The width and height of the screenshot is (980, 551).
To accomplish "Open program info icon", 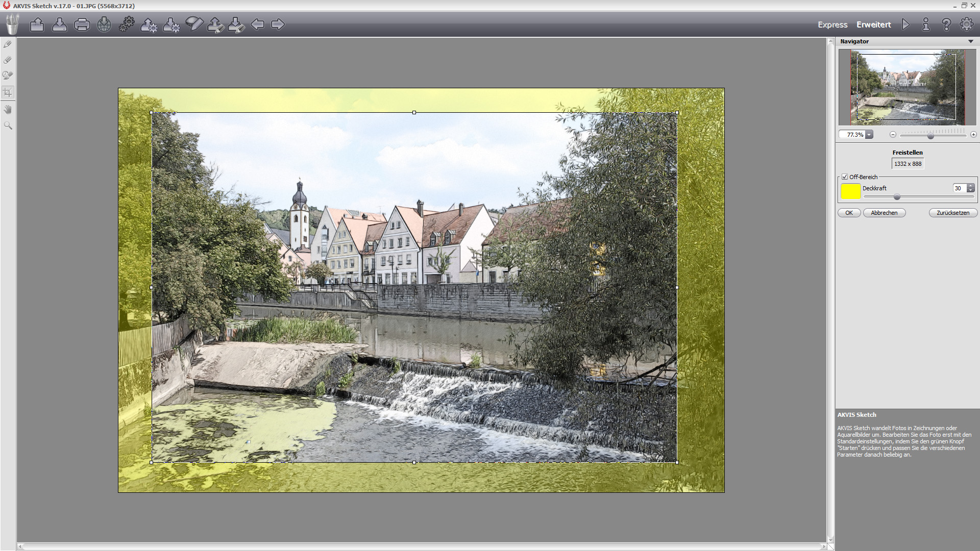I will tap(926, 24).
